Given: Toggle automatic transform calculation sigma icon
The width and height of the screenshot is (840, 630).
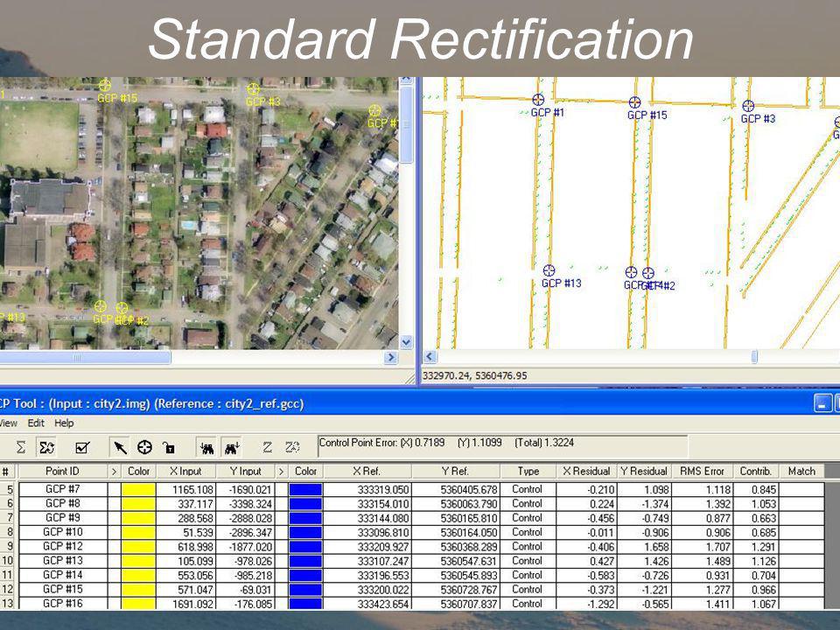Looking at the screenshot, I should [x=47, y=447].
